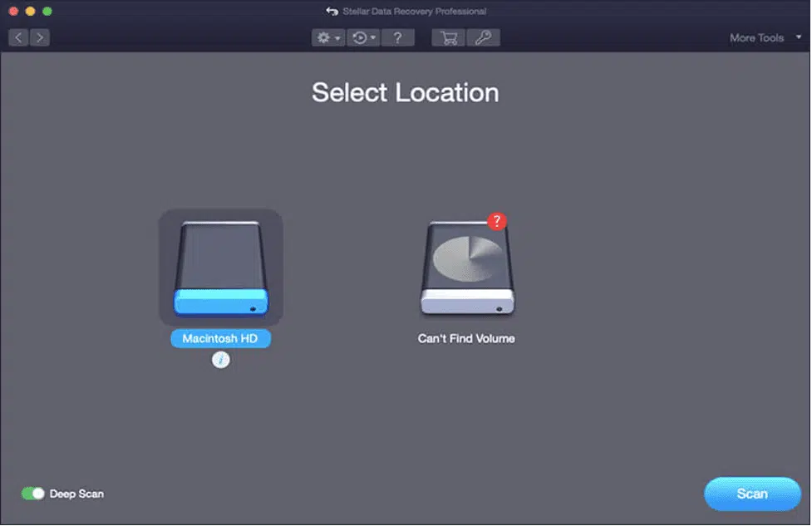Viewport: 812px width, 526px height.
Task: Close the window with the red button
Action: click(14, 12)
